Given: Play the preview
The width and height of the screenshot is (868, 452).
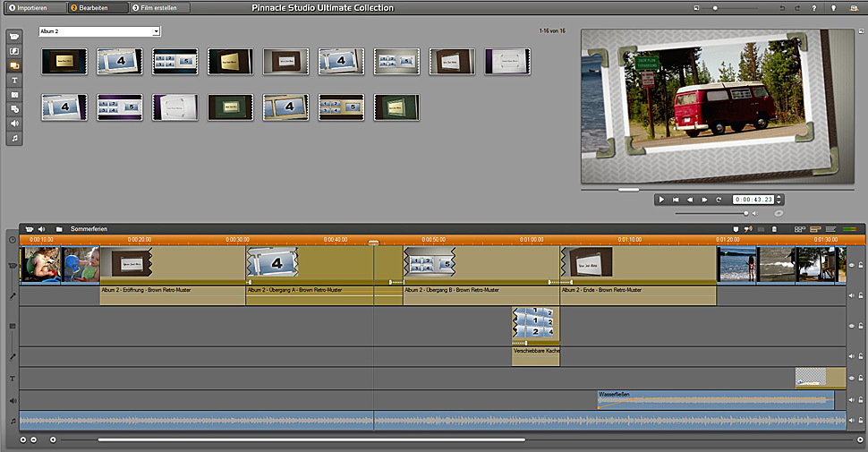Looking at the screenshot, I should click(x=661, y=200).
